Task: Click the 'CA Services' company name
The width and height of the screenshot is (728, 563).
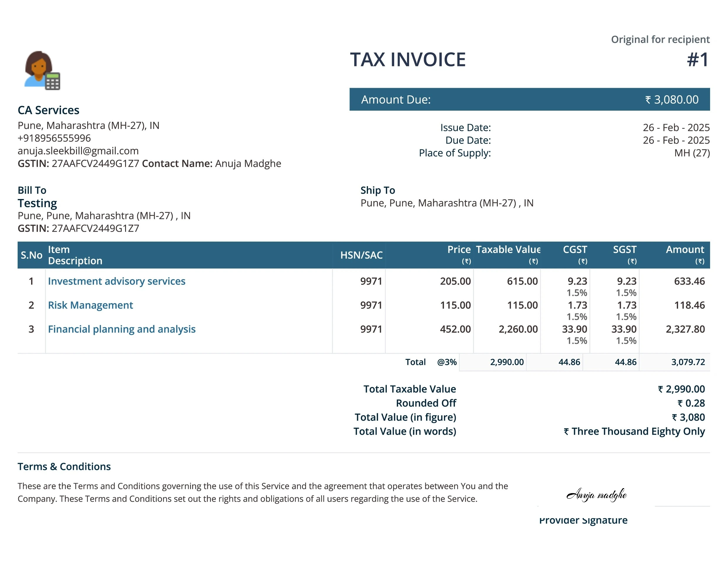Action: 48,110
